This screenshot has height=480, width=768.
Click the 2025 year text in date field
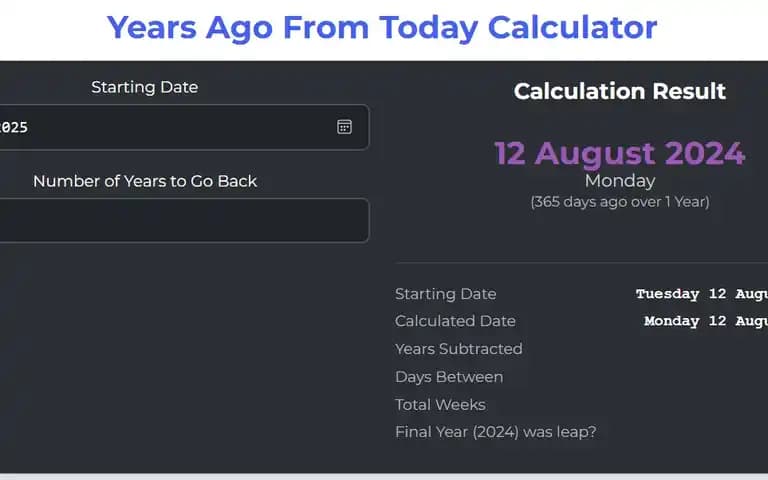coord(14,127)
